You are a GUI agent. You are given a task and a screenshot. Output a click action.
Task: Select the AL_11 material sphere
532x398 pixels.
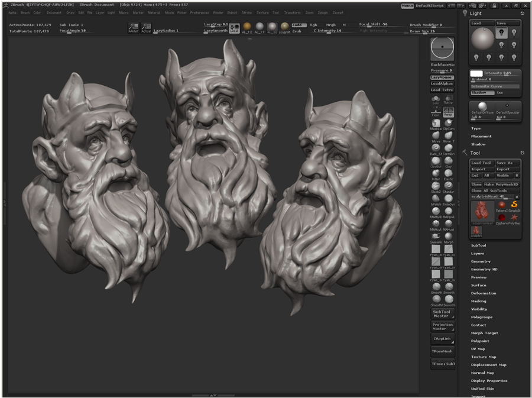click(259, 27)
